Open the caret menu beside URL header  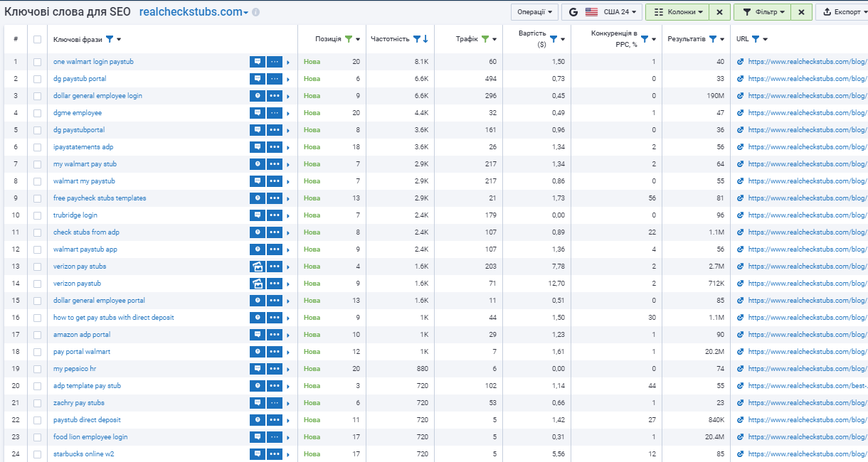coord(765,39)
